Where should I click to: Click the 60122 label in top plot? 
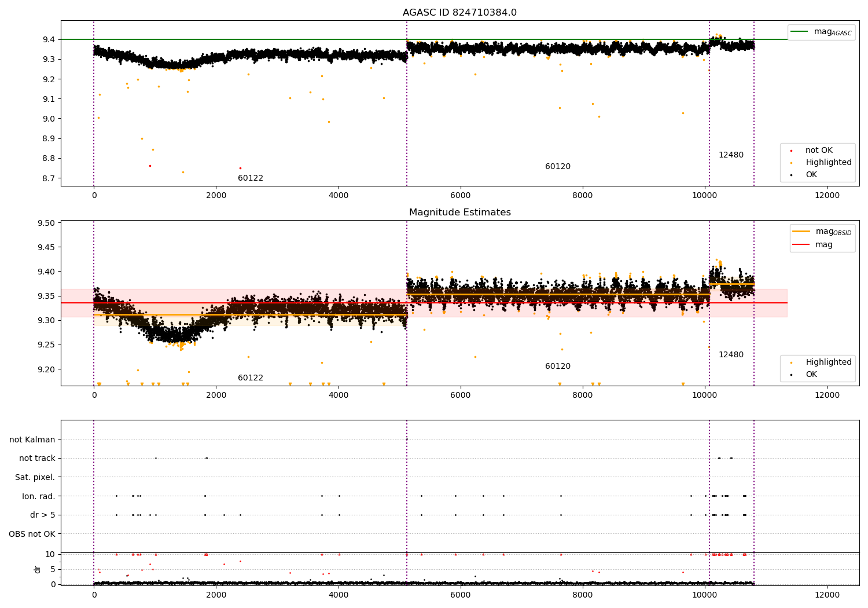[x=251, y=178]
